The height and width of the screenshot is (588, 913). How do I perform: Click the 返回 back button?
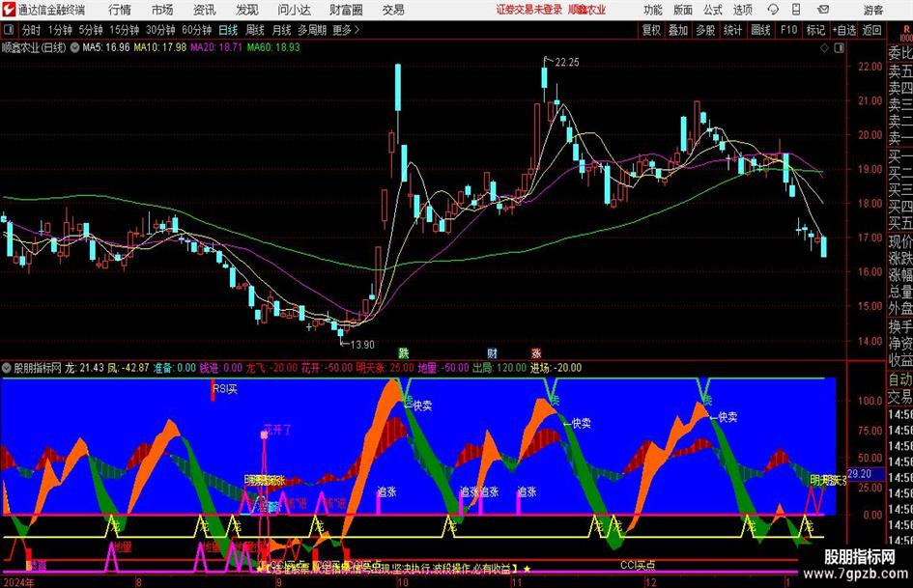point(871,30)
